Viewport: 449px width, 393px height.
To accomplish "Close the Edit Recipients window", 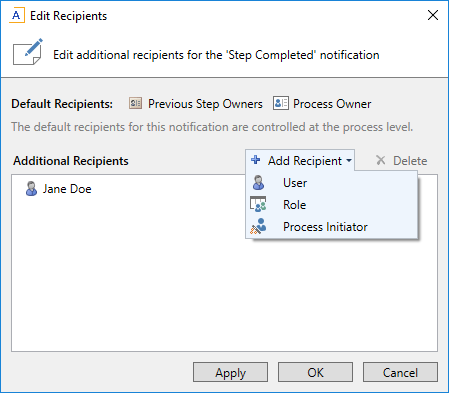I will click(433, 15).
